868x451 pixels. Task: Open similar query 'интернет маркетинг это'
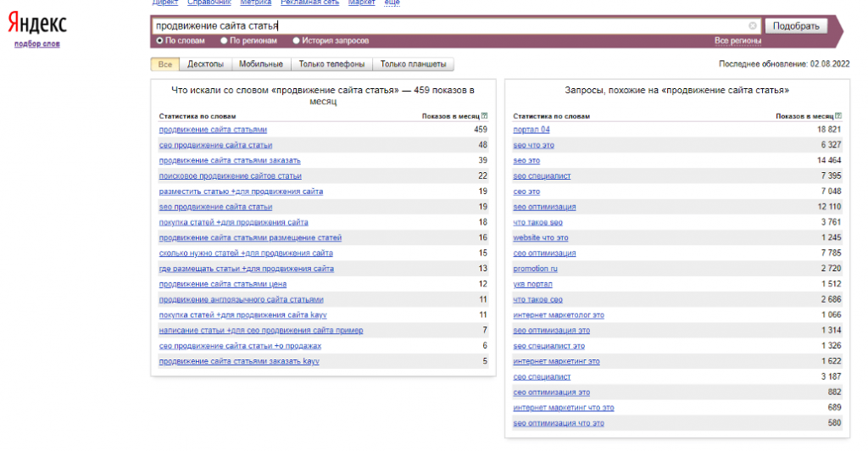click(x=556, y=361)
